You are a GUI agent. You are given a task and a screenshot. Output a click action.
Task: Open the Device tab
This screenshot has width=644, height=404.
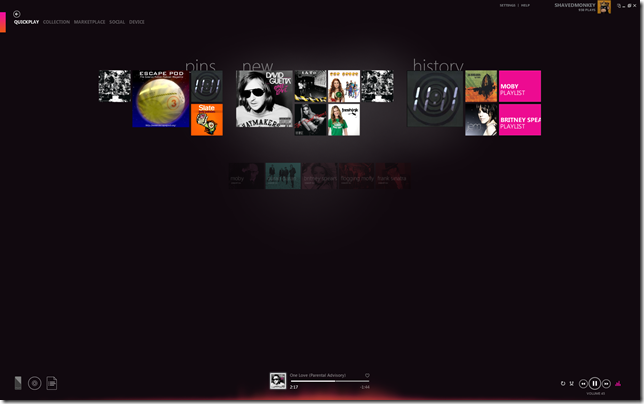(137, 22)
